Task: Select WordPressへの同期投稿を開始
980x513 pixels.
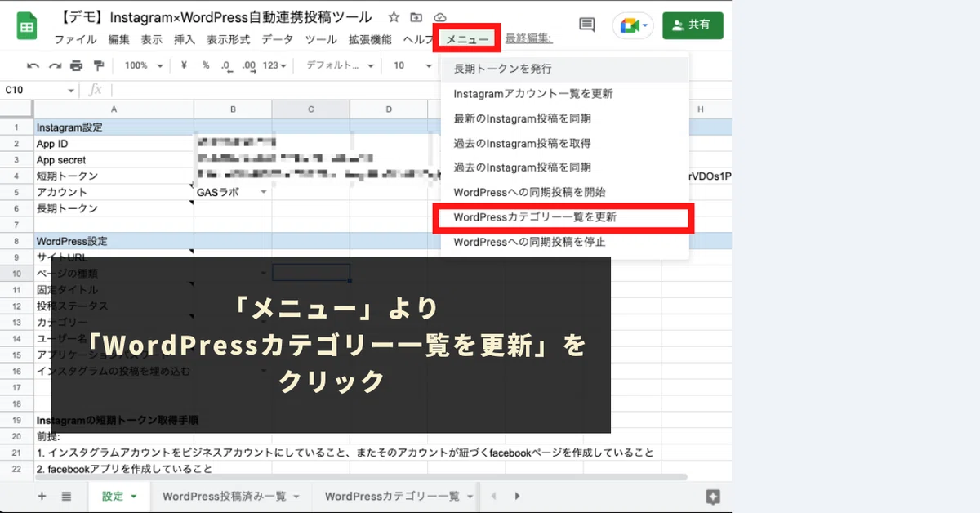Action: (x=565, y=192)
